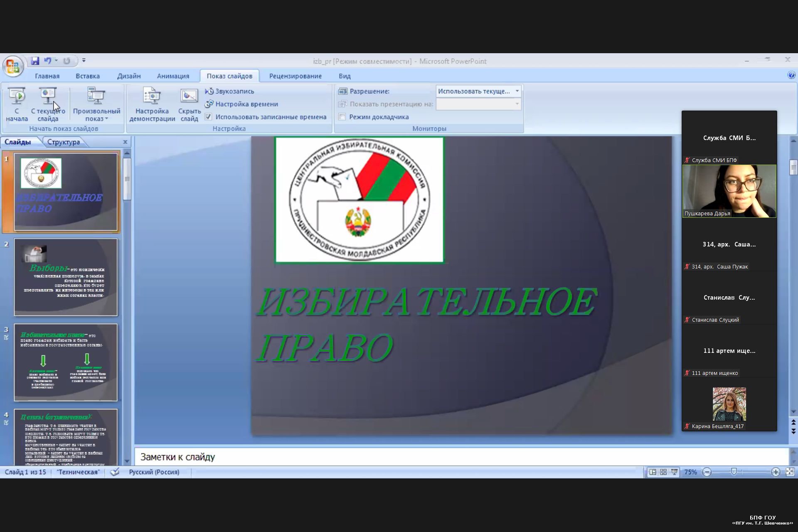This screenshot has height=532, width=798.
Task: Toggle Presenter View (Режим докладчика) checkbox
Action: [x=342, y=117]
